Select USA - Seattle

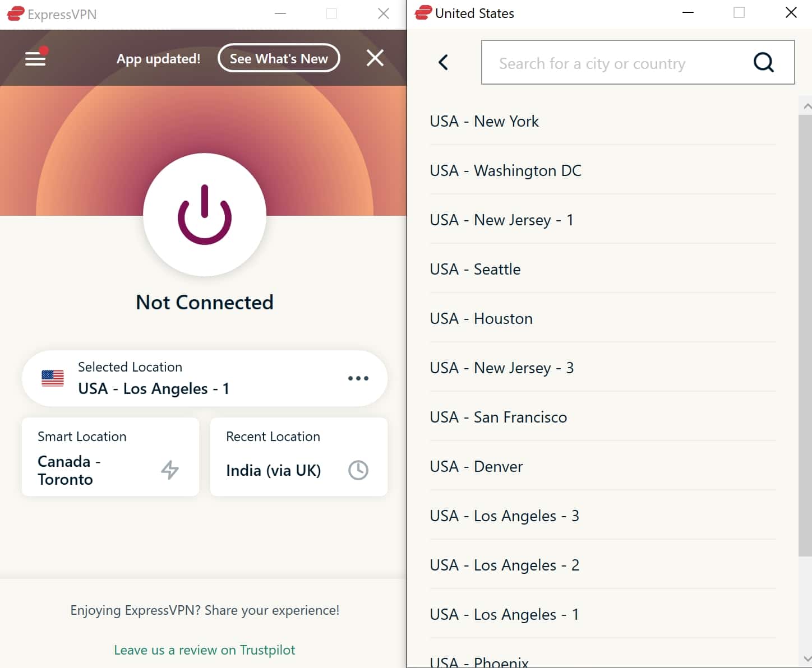pos(603,269)
